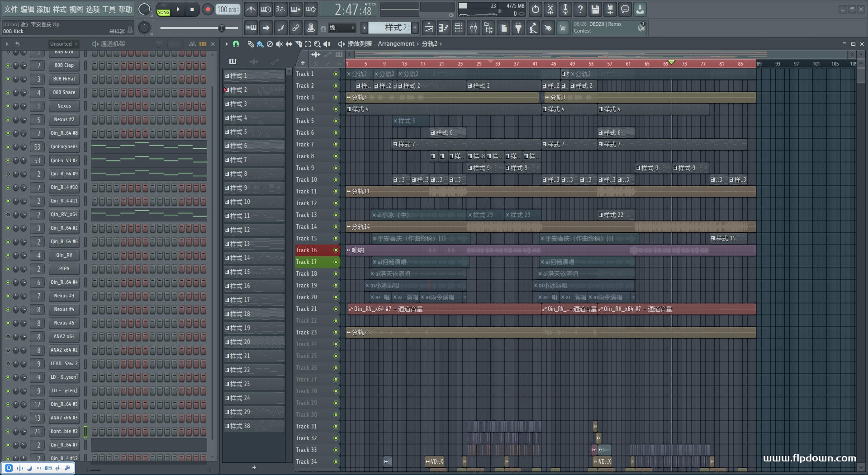Image resolution: width=868 pixels, height=475 pixels.
Task: Click the save project floppy icon
Action: [595, 9]
